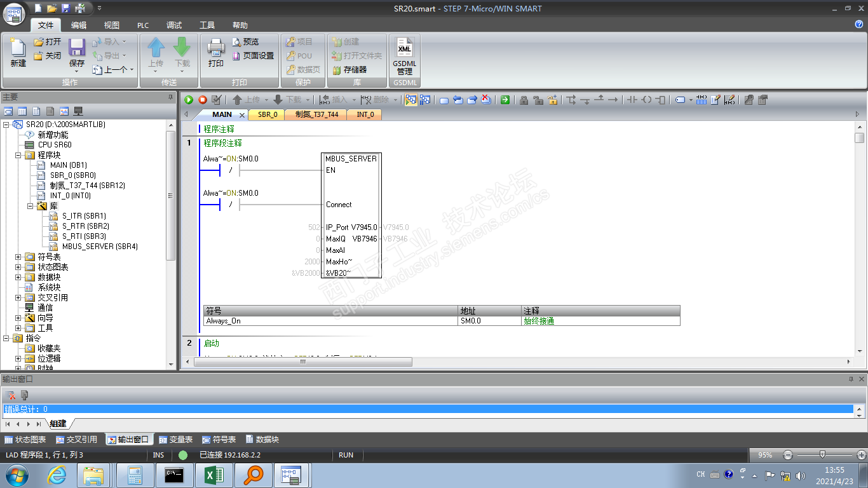Viewport: 868px width, 488px height.
Task: Click 交叉引用 in bottom bar
Action: [x=77, y=440]
